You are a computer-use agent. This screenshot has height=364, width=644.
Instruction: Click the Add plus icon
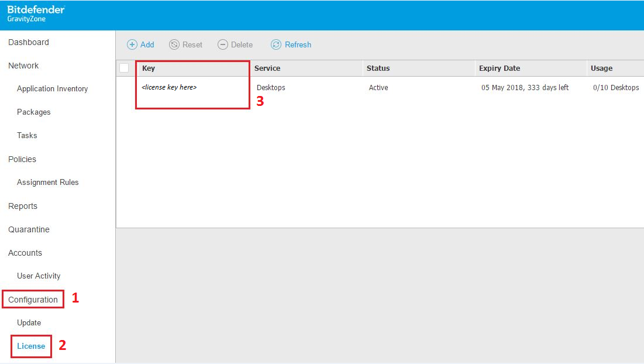tap(132, 44)
